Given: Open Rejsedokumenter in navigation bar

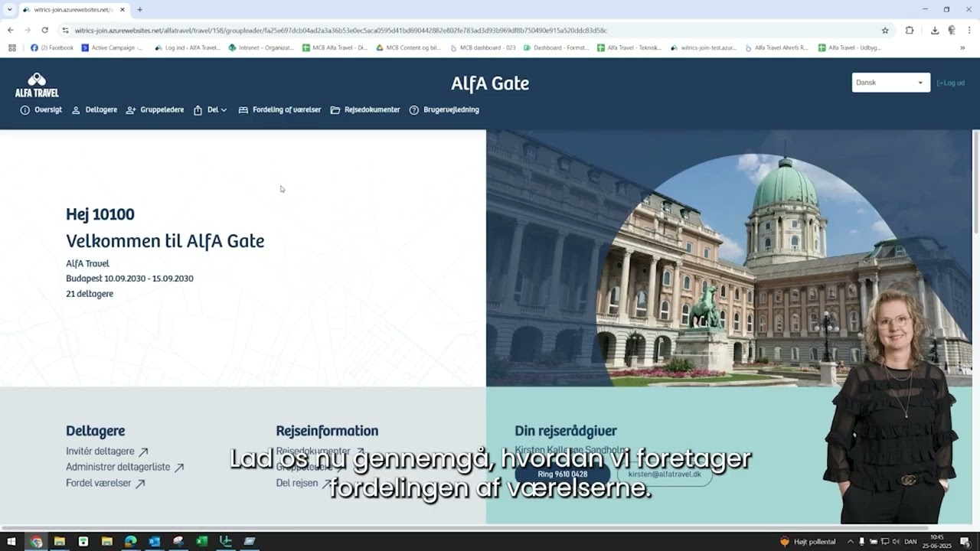Looking at the screenshot, I should [x=365, y=110].
